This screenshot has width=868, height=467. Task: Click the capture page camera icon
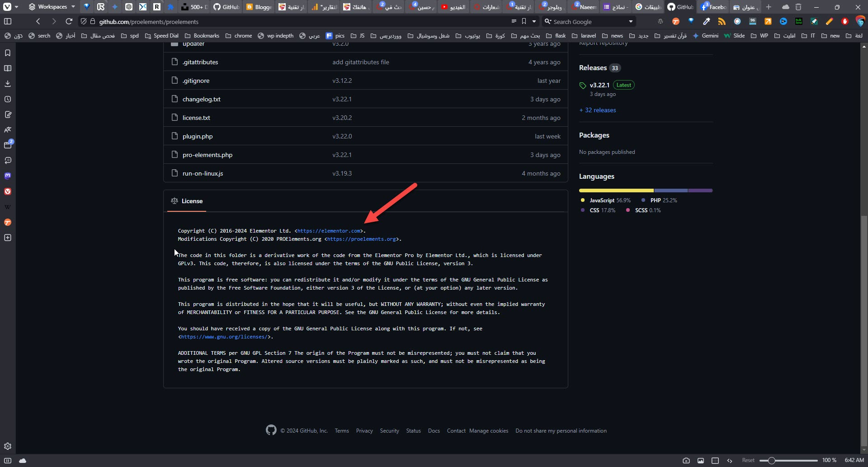point(686,460)
